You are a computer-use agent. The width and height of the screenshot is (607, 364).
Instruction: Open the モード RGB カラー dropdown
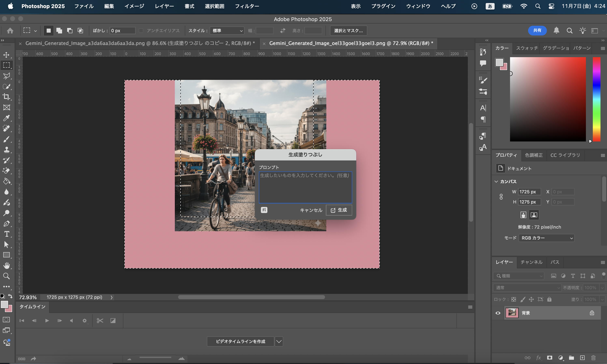[546, 238]
